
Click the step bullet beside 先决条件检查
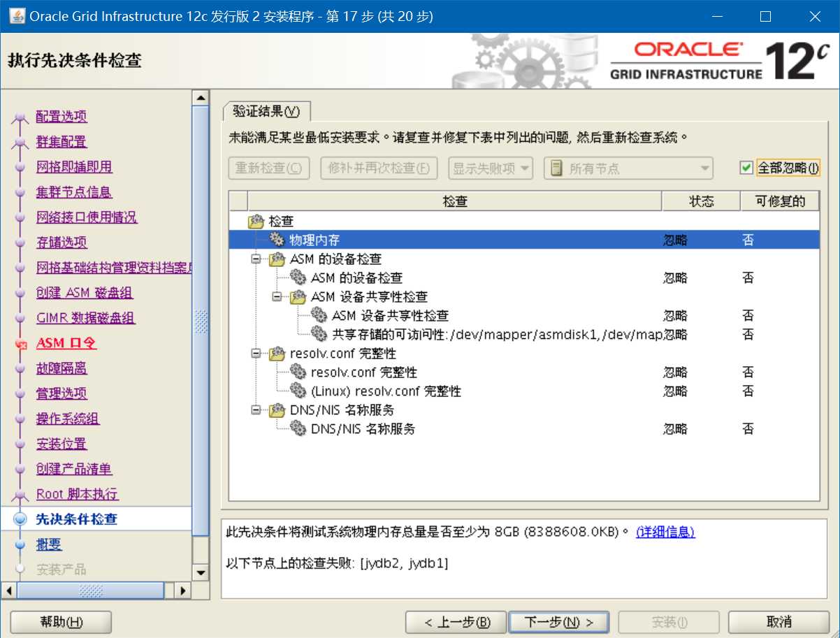pos(21,519)
